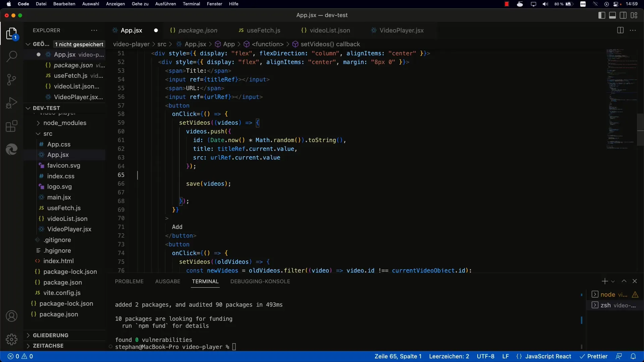Collapse the open editors GEÖ... section
Viewport: 644px width, 362px height.
(38, 44)
